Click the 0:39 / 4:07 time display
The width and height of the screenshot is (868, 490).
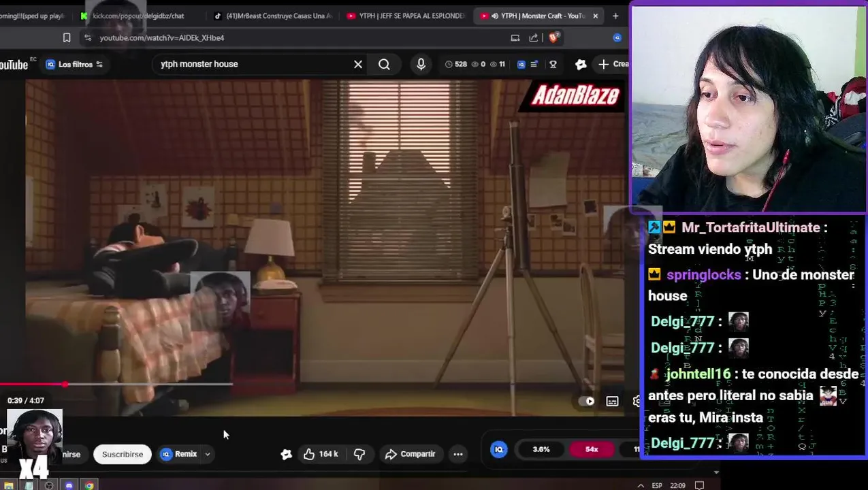(x=26, y=401)
